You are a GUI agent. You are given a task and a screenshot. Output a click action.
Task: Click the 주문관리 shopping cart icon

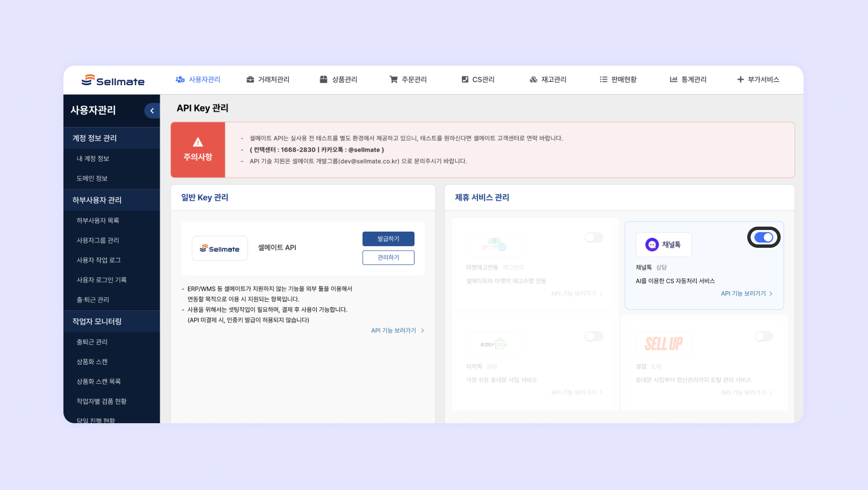point(393,80)
